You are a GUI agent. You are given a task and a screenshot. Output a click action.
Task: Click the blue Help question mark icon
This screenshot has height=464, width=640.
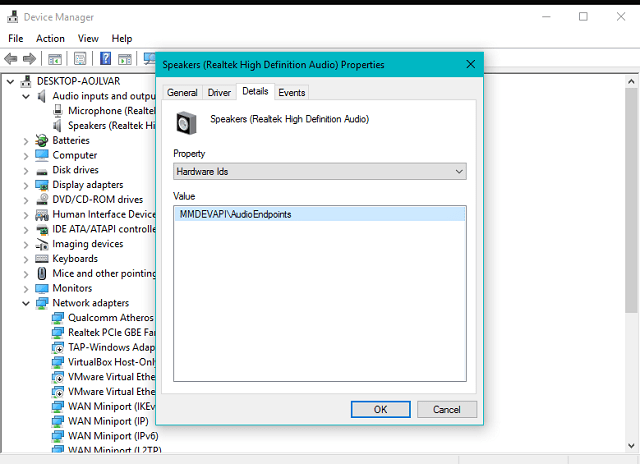(105, 58)
